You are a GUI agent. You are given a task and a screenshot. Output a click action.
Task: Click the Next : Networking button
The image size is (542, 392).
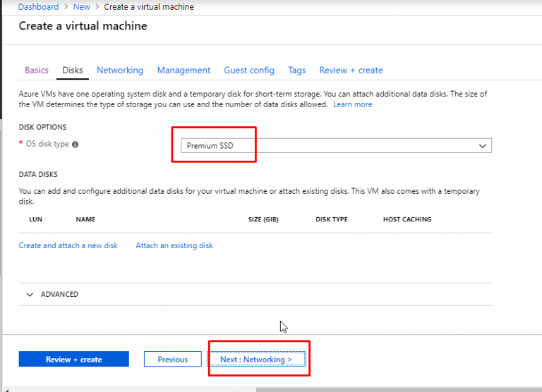(256, 360)
